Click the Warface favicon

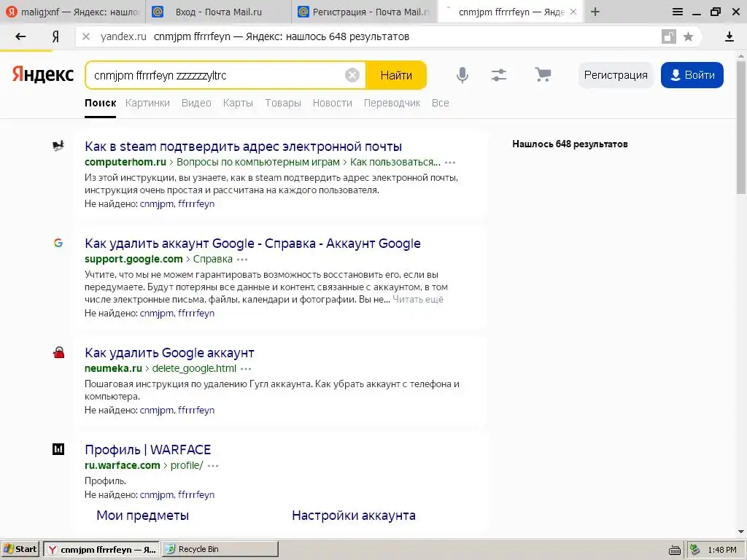tap(58, 449)
